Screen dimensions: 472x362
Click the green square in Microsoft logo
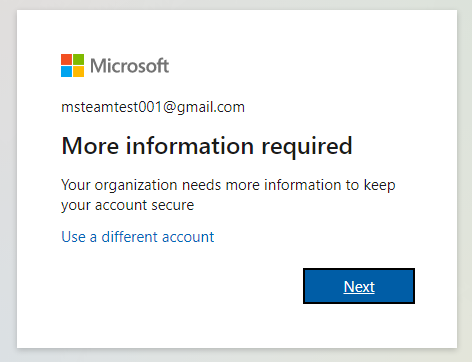tap(78, 60)
